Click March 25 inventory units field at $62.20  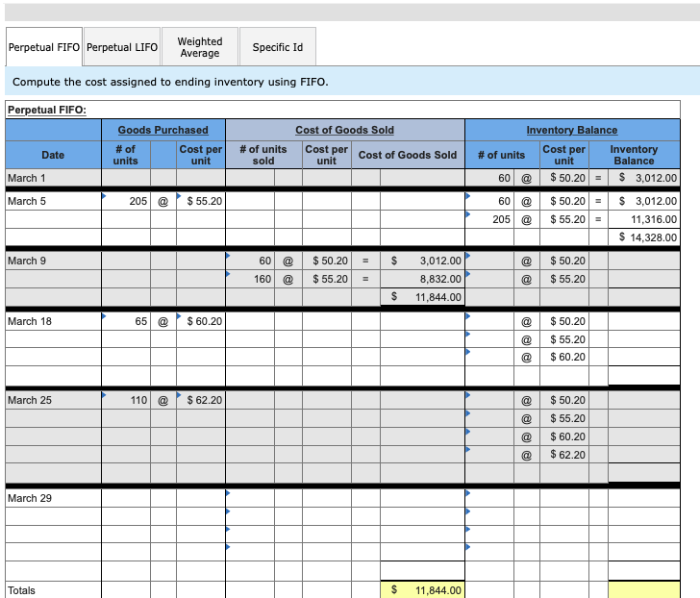(489, 455)
